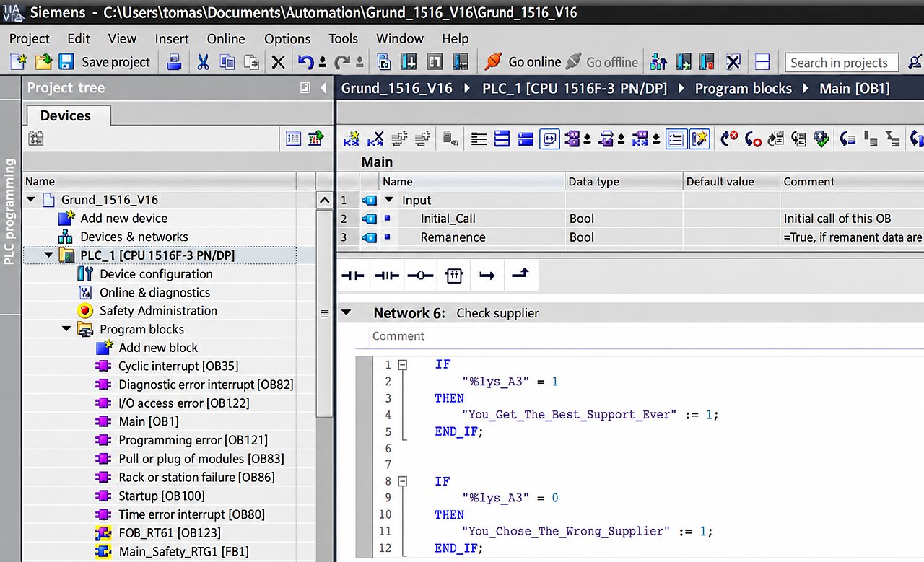Click Go offline button

[602, 62]
